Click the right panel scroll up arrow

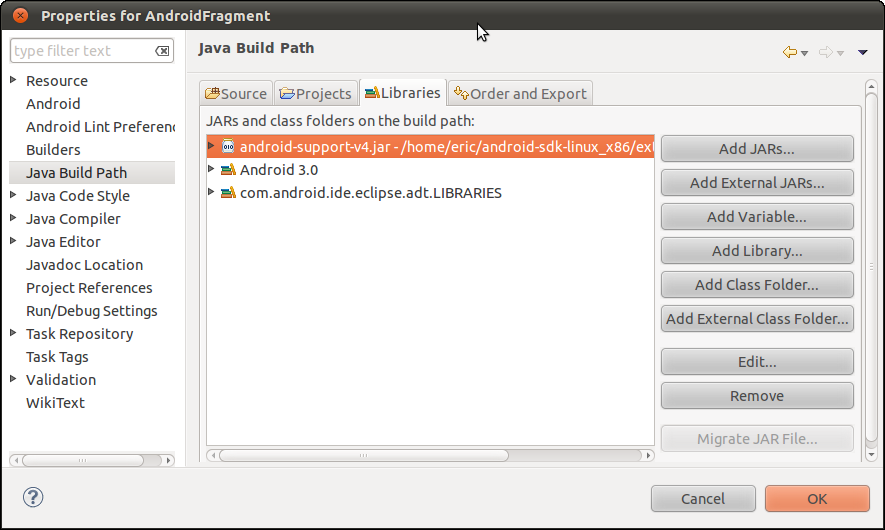coord(871,86)
